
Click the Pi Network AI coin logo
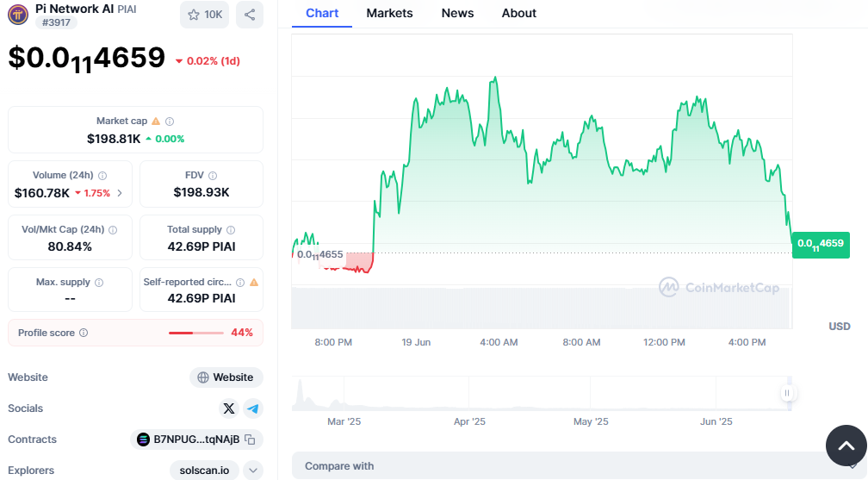[x=18, y=15]
